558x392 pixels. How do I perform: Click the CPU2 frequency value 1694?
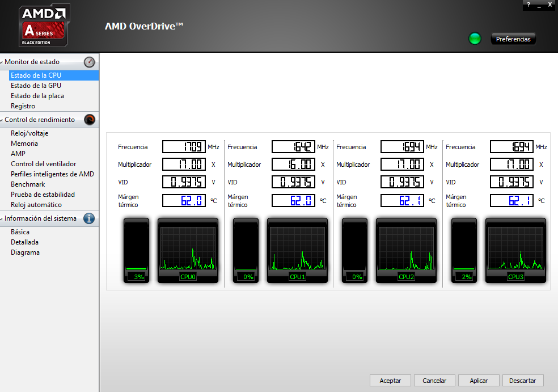coord(402,147)
